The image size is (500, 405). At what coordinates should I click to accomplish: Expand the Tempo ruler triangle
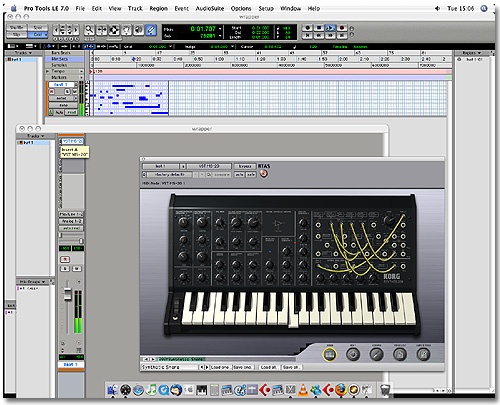pos(47,71)
